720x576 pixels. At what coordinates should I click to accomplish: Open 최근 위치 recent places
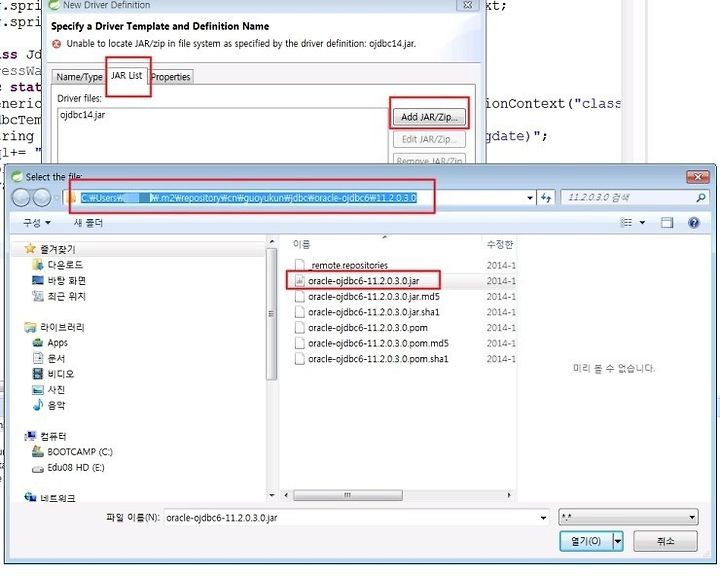[59, 296]
